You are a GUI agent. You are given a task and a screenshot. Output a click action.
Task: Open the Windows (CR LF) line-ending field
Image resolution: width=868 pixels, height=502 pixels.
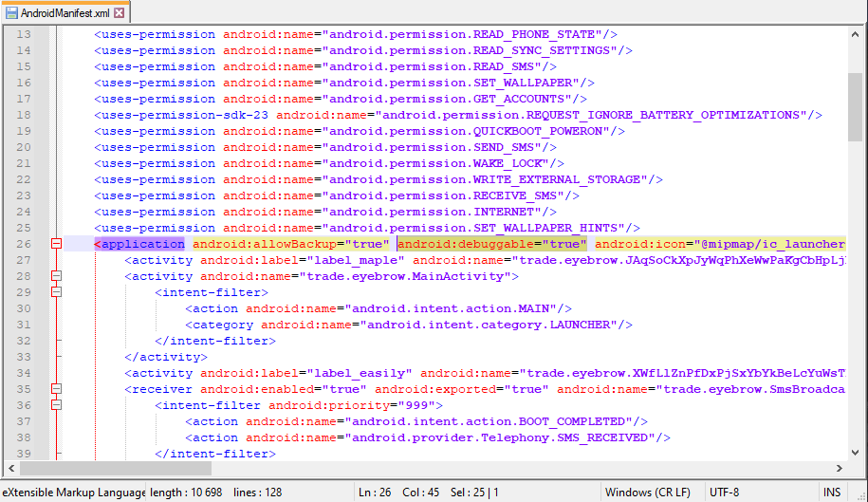(647, 493)
